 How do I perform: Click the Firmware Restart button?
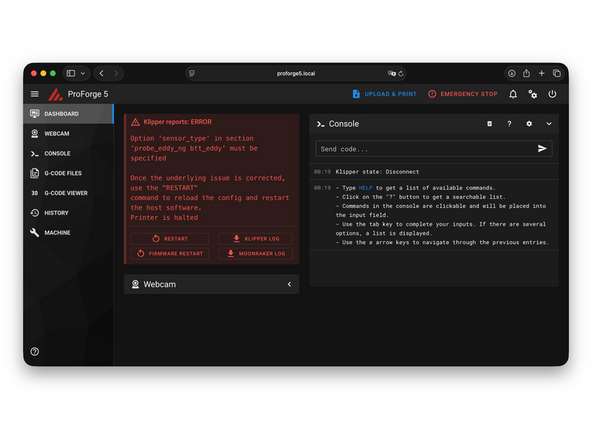click(x=170, y=253)
